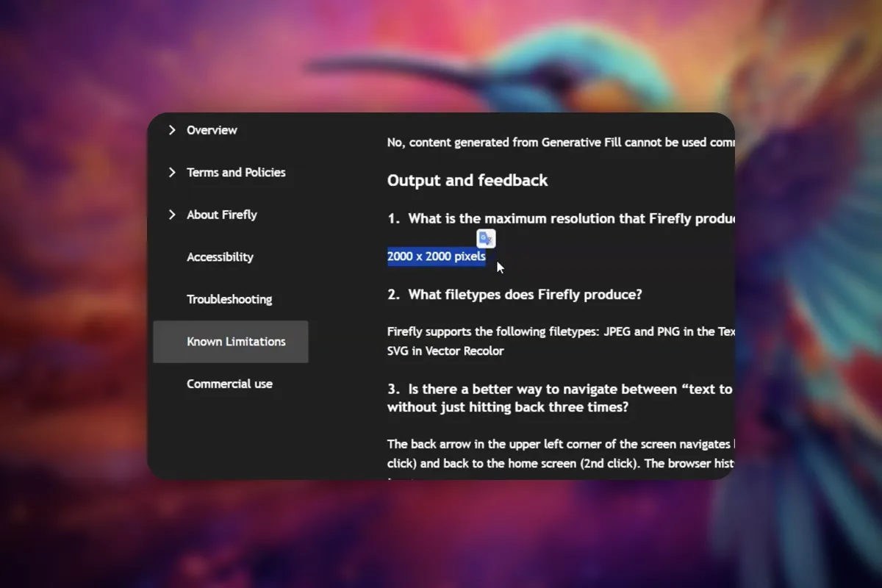Click the "SVG in Vector Recolor" text

[445, 351]
